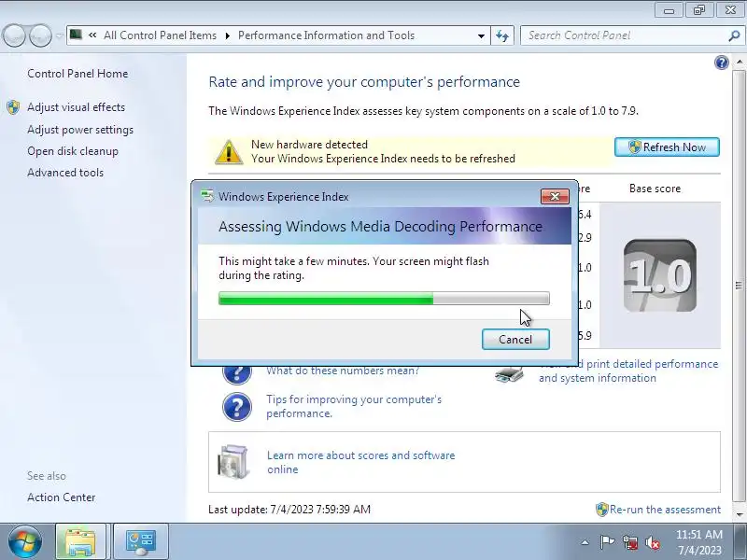Open print detailed performance and system information
The height and width of the screenshot is (560, 747).
628,371
